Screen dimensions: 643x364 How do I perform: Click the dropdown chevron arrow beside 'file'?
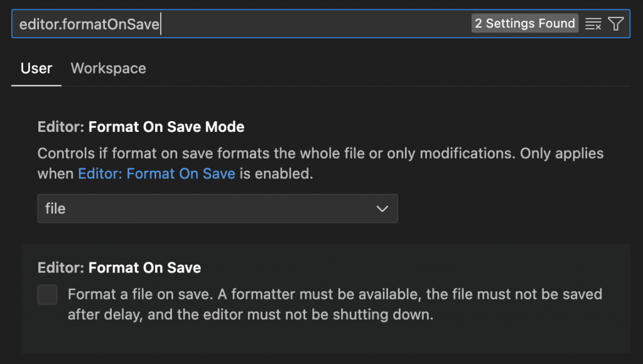382,208
